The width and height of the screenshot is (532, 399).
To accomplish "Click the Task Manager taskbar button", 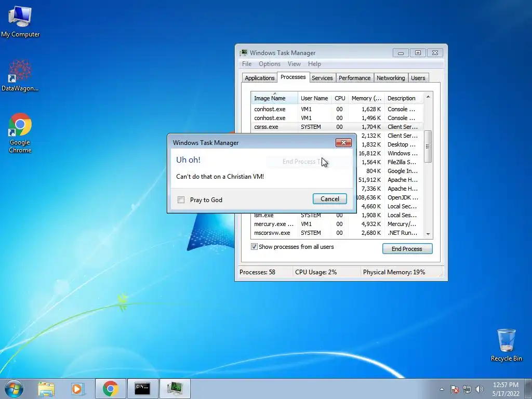I will tap(175, 389).
